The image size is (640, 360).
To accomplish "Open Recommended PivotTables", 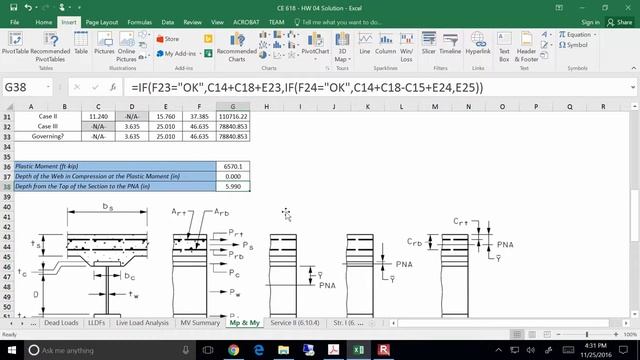I will pyautogui.click(x=50, y=47).
